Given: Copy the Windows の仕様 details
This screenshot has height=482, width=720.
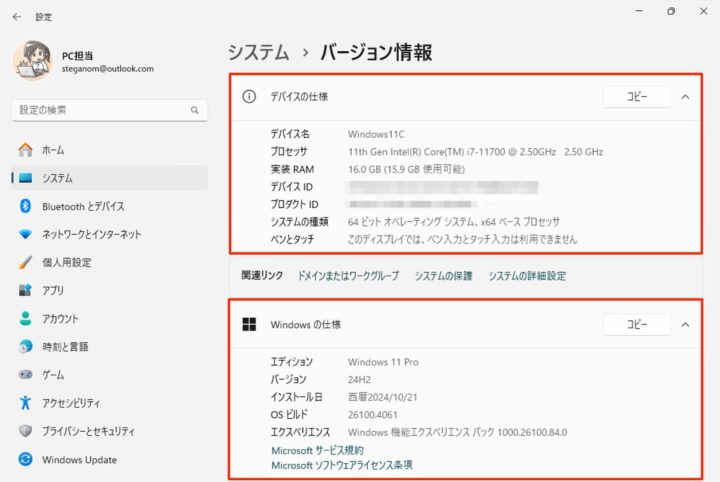Looking at the screenshot, I should [636, 324].
